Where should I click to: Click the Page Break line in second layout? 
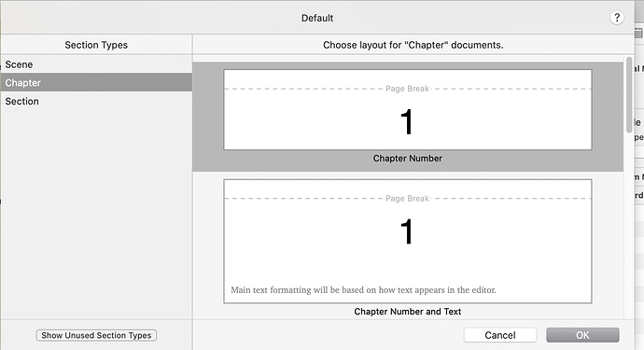point(408,199)
